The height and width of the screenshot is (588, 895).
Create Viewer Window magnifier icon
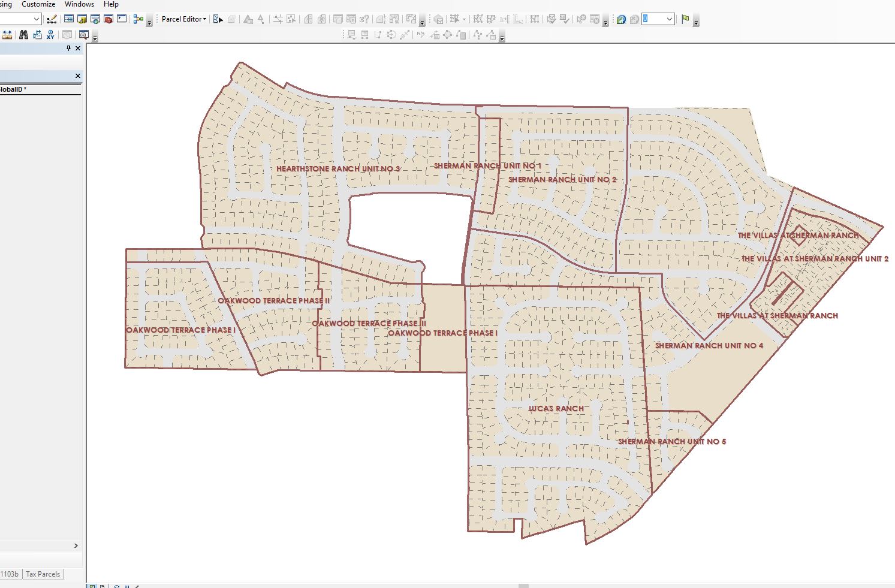(x=83, y=35)
